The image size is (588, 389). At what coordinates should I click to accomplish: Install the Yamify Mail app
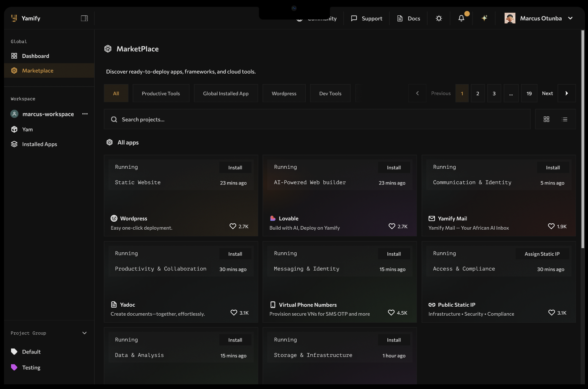(553, 167)
